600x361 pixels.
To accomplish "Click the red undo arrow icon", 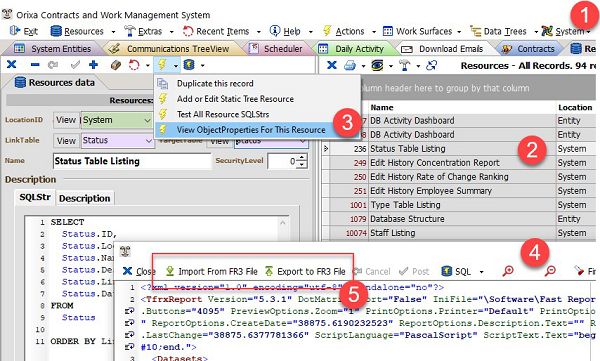I will pyautogui.click(x=134, y=65).
